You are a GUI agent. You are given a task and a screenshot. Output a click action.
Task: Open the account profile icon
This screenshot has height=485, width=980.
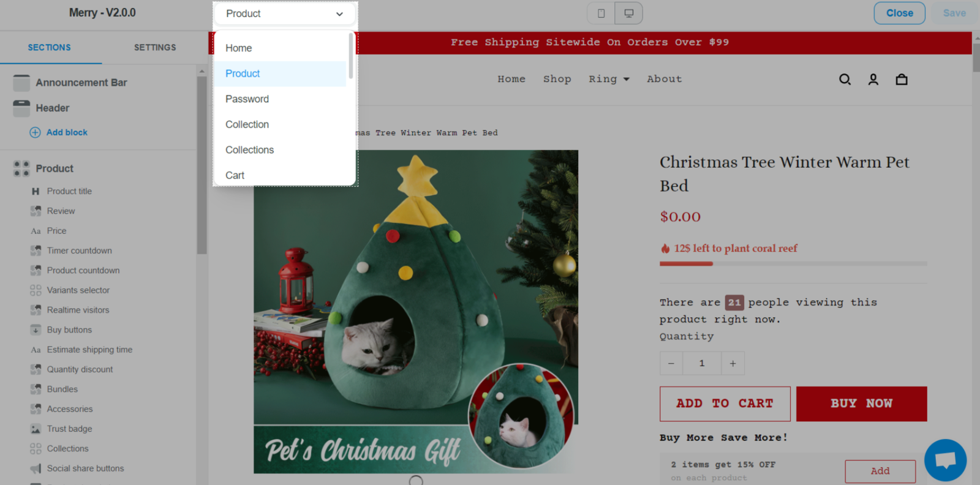[873, 79]
